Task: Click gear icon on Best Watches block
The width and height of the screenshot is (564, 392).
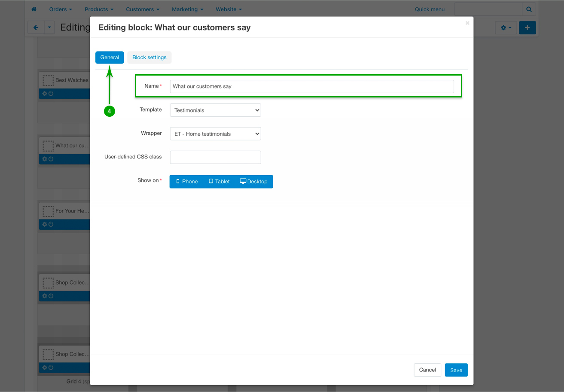Action: [x=45, y=94]
